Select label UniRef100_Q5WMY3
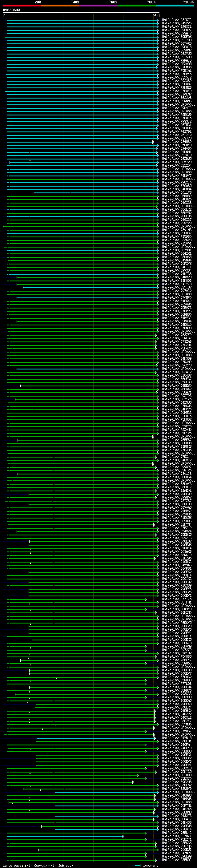This screenshot has width=197, height=868. (x=177, y=145)
